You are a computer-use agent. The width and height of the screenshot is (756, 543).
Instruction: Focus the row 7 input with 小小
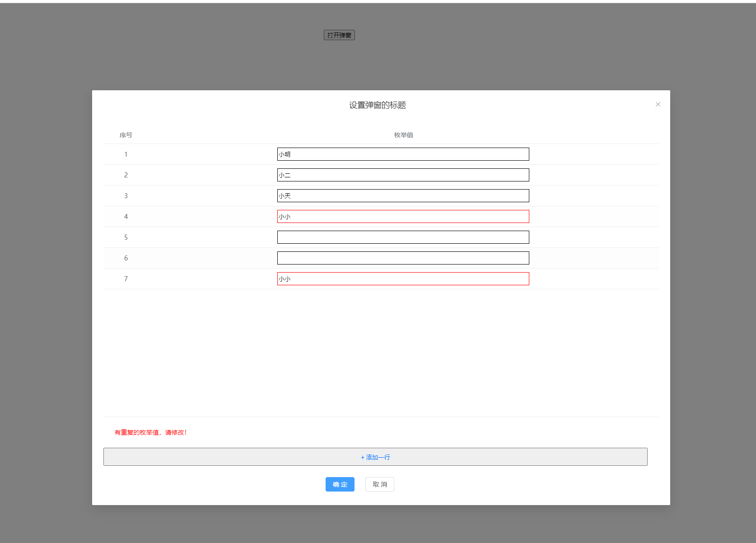(403, 279)
